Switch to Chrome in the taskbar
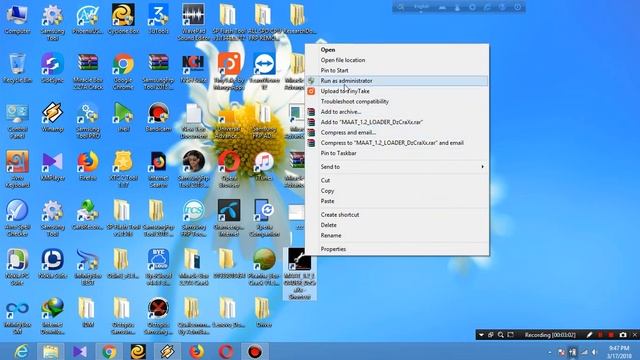Viewport: 640px width, 360px height. click(x=109, y=351)
